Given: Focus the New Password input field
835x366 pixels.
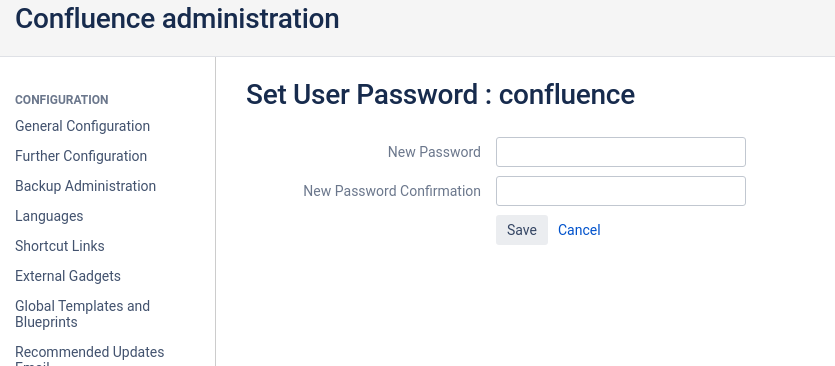Looking at the screenshot, I should 620,152.
